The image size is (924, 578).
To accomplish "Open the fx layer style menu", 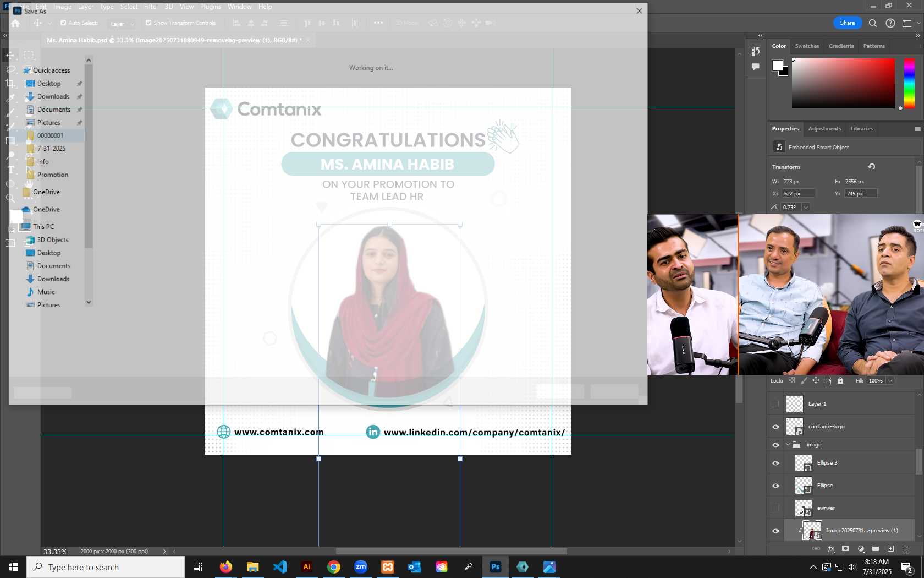I will coord(831,549).
